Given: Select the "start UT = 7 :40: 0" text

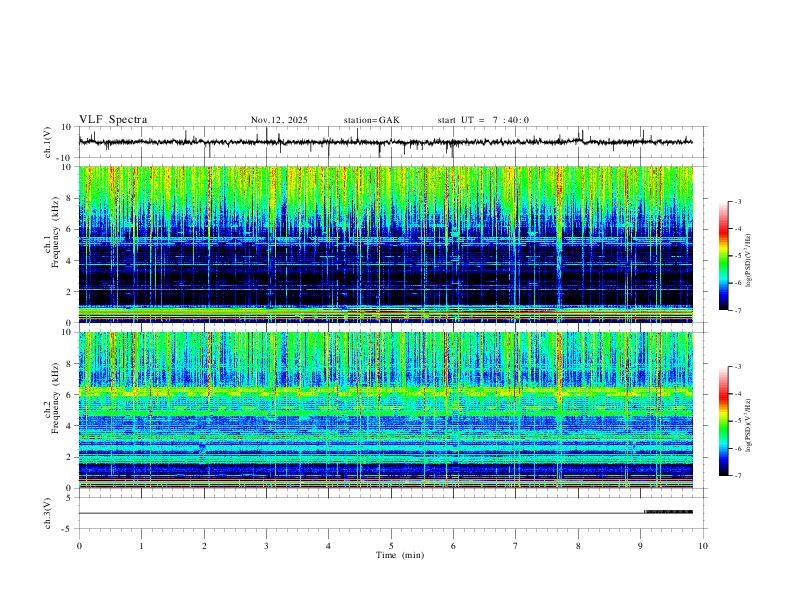Looking at the screenshot, I should 483,120.
